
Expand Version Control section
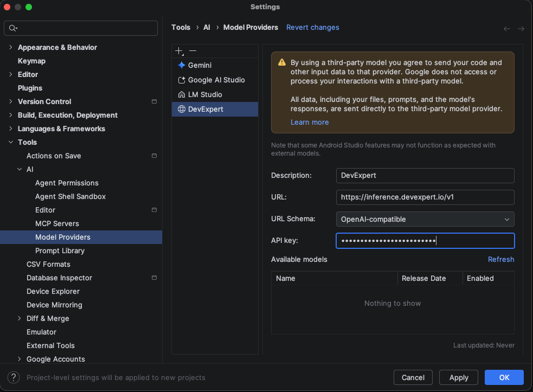(x=10, y=101)
